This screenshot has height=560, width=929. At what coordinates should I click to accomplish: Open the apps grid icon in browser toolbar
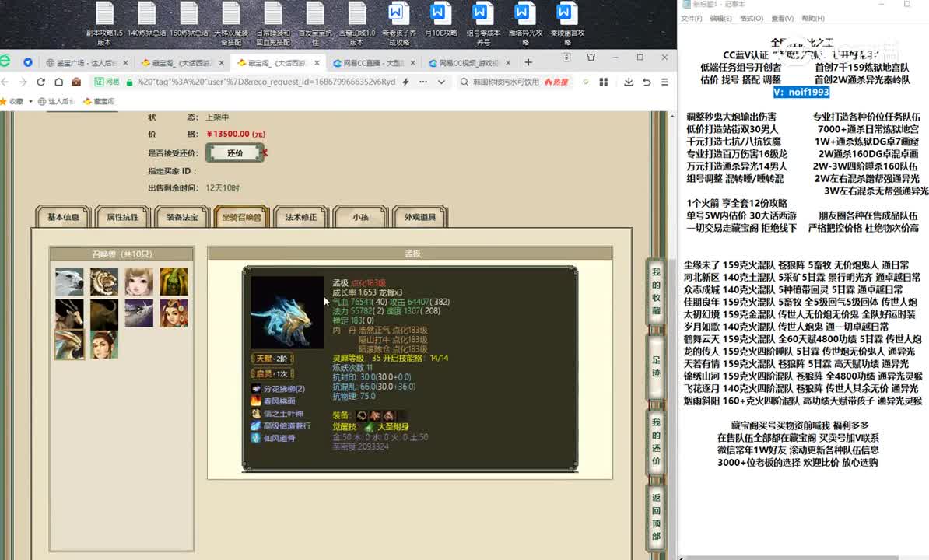click(603, 82)
